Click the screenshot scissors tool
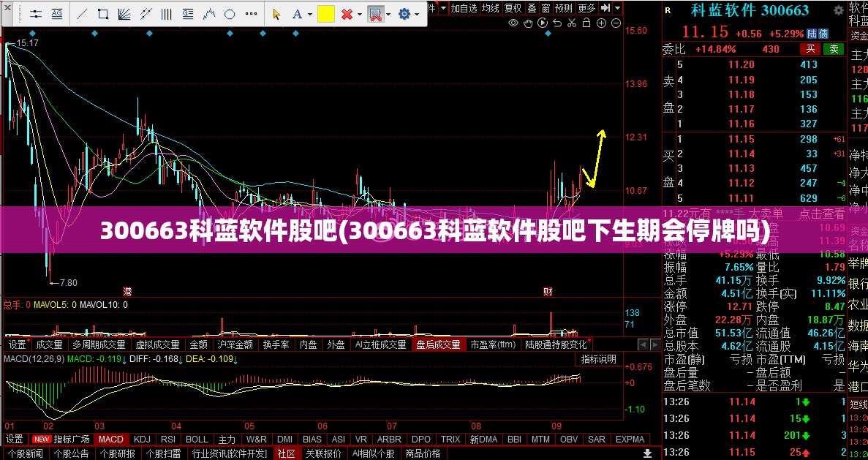The image size is (868, 460). click(376, 14)
